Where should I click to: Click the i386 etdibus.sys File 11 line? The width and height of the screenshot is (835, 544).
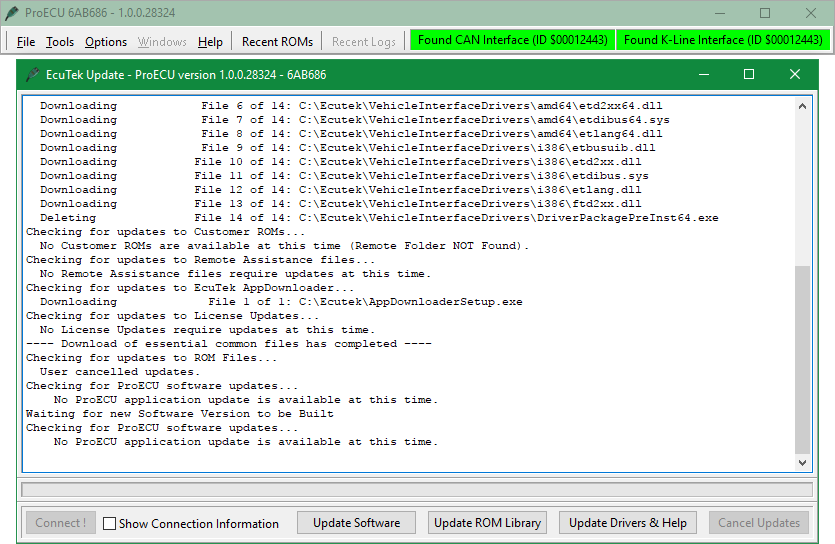click(x=344, y=176)
